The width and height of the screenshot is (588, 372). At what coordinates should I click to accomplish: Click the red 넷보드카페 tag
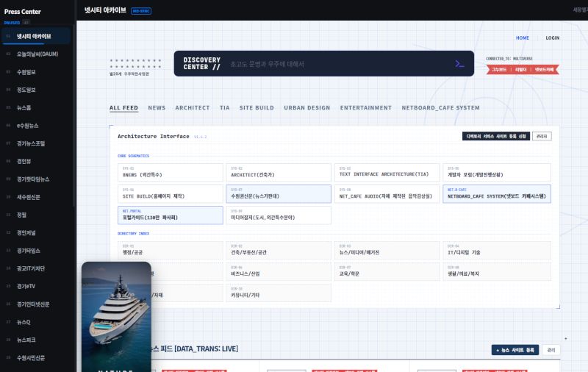[545, 69]
